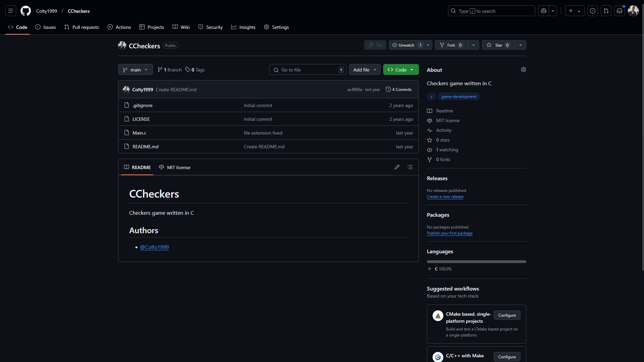Edit README with the pencil icon
Viewport: 644px width, 362px height.
[x=397, y=167]
